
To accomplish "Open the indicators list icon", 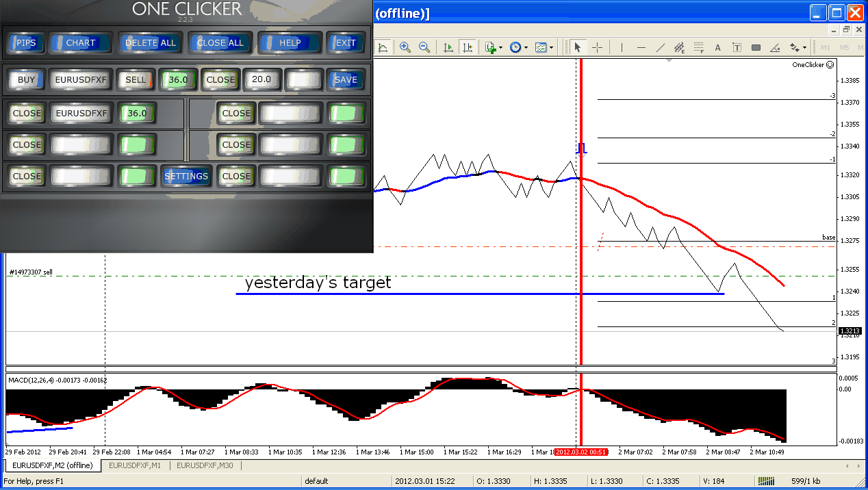I will tap(490, 47).
